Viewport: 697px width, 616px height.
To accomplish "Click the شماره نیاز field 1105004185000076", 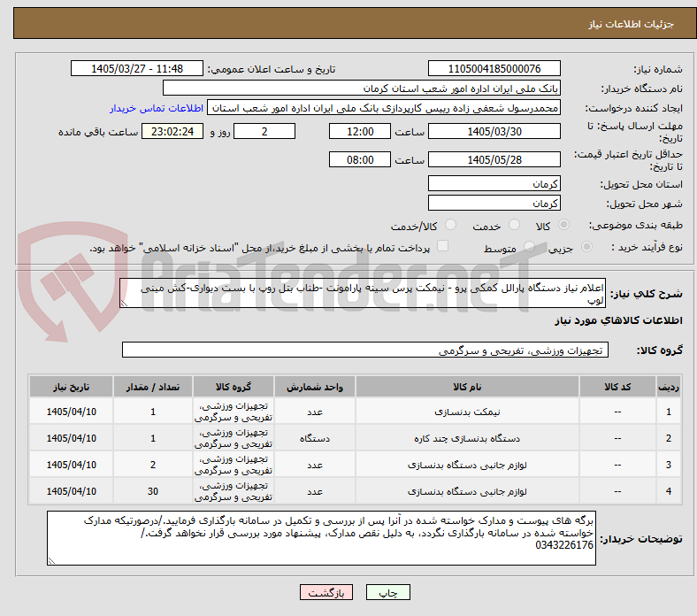I will click(494, 68).
